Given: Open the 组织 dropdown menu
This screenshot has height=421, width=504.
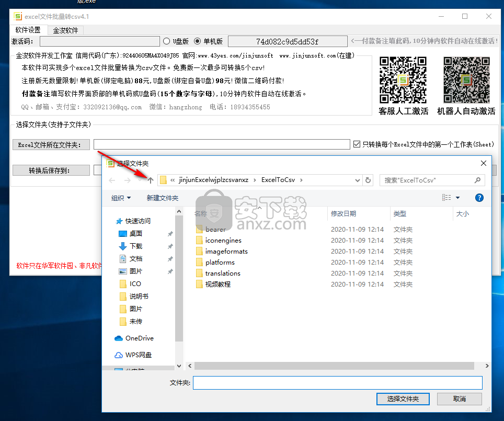Looking at the screenshot, I should tap(121, 198).
